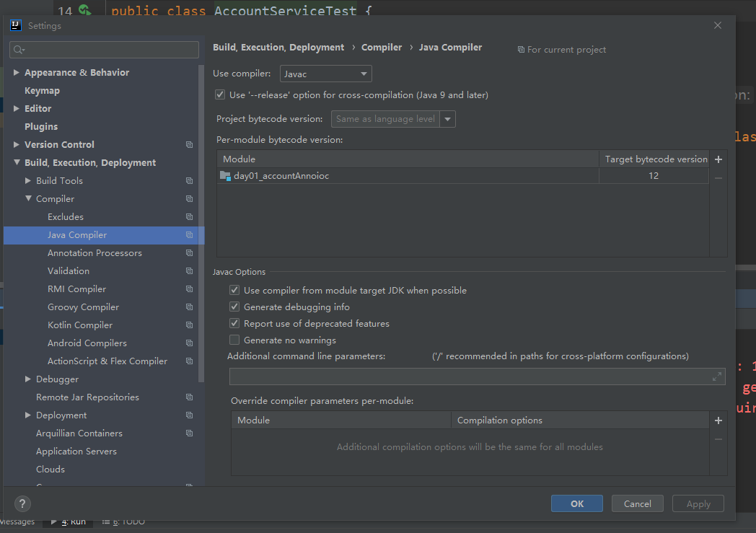Toggle '--release' option for cross-compilation checkbox

[x=220, y=94]
